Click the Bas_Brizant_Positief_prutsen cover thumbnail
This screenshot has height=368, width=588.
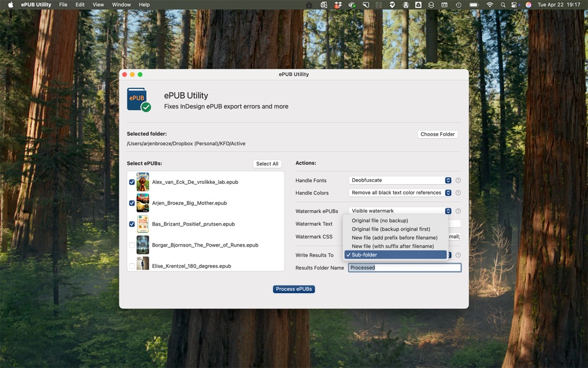point(142,224)
